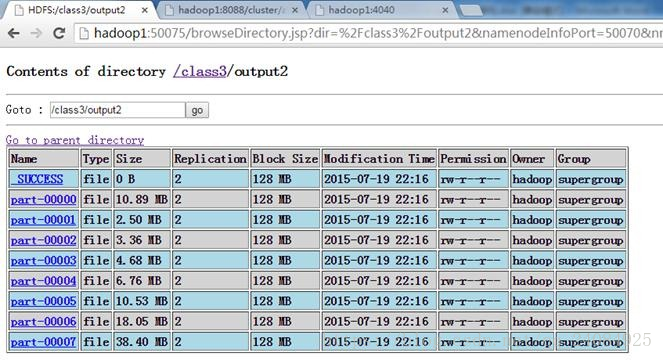The width and height of the screenshot is (663, 360).
Task: Click _SUCCESS row's modification time
Action: pos(379,179)
